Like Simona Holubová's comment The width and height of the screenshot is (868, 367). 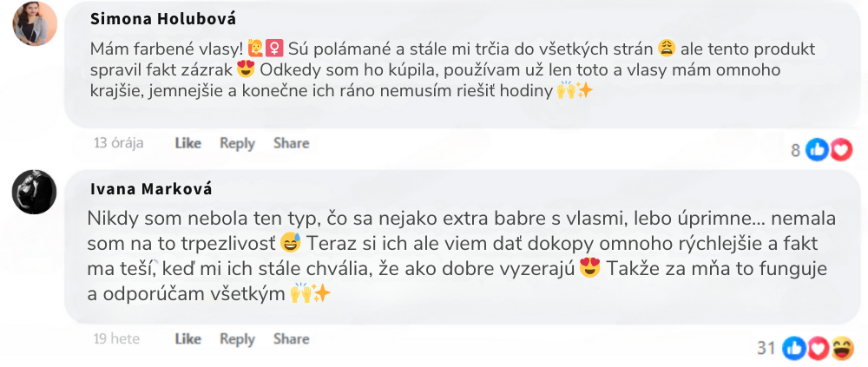[x=187, y=143]
